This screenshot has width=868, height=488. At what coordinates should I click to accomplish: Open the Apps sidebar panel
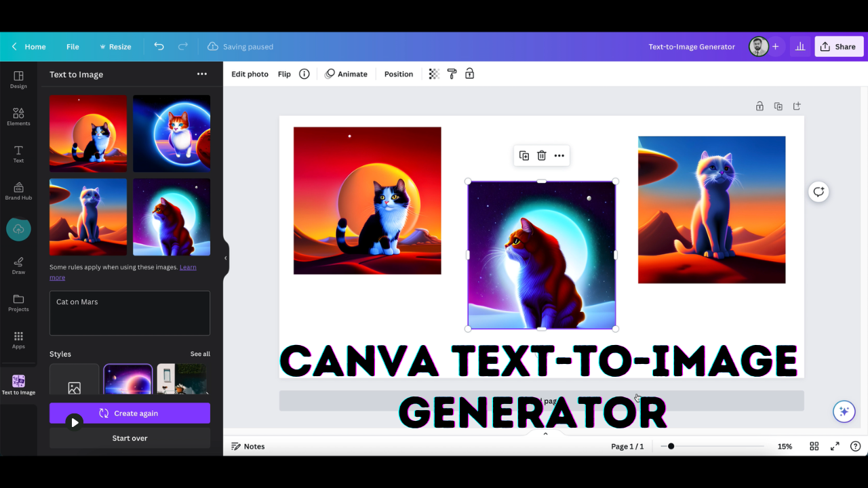coord(18,340)
